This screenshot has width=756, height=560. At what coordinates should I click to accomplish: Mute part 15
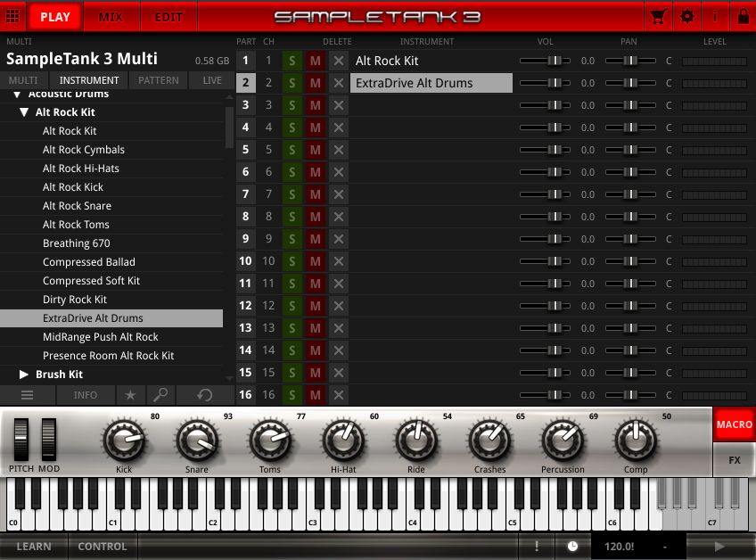(x=315, y=373)
